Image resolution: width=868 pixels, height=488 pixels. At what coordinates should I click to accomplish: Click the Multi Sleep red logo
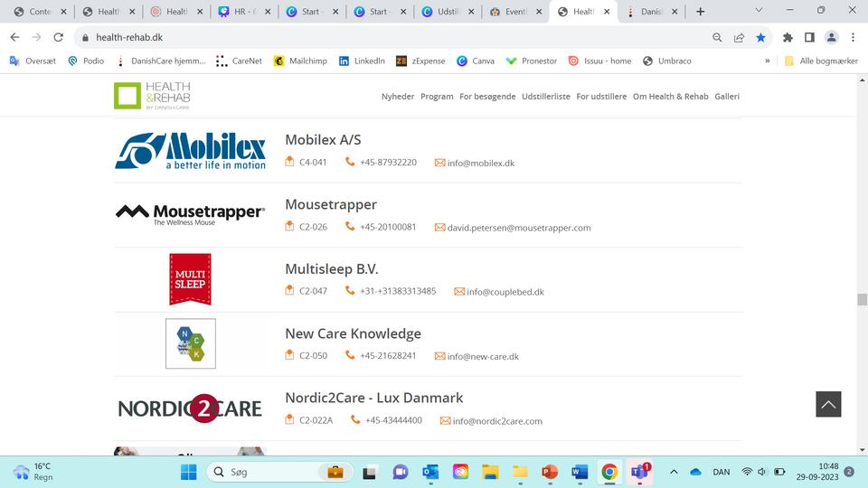[190, 279]
